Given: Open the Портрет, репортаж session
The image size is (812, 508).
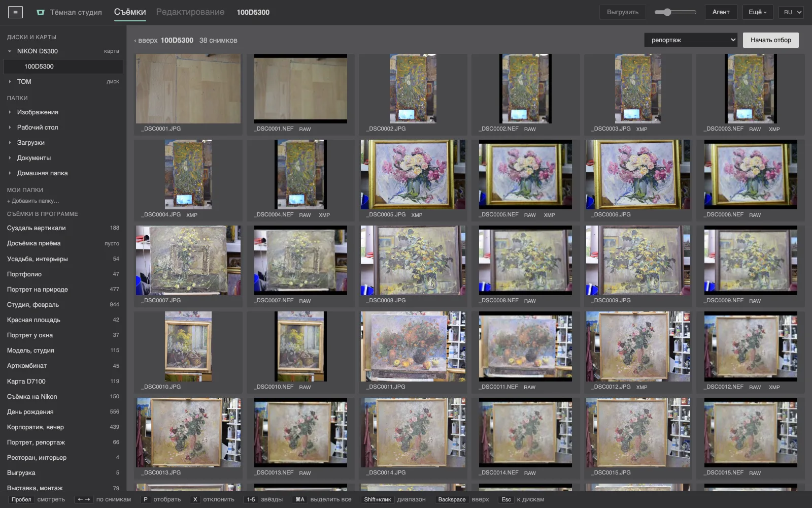Looking at the screenshot, I should pos(63,442).
